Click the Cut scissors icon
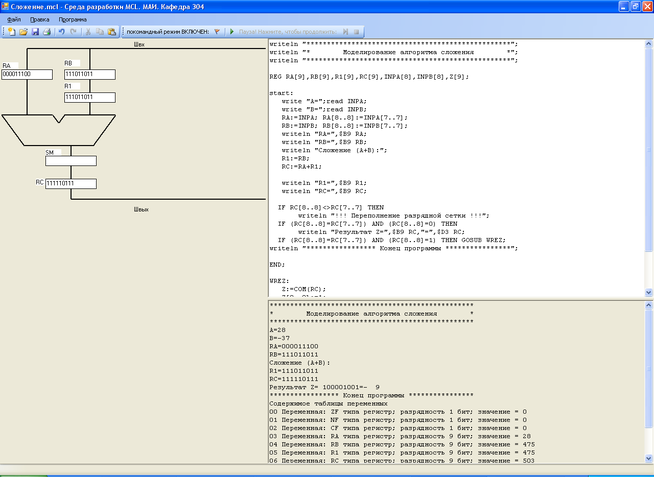This screenshot has height=477, width=654. click(x=88, y=32)
